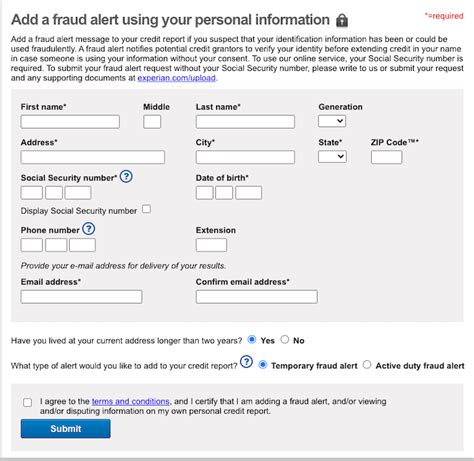Focus the First name field

tap(70, 122)
